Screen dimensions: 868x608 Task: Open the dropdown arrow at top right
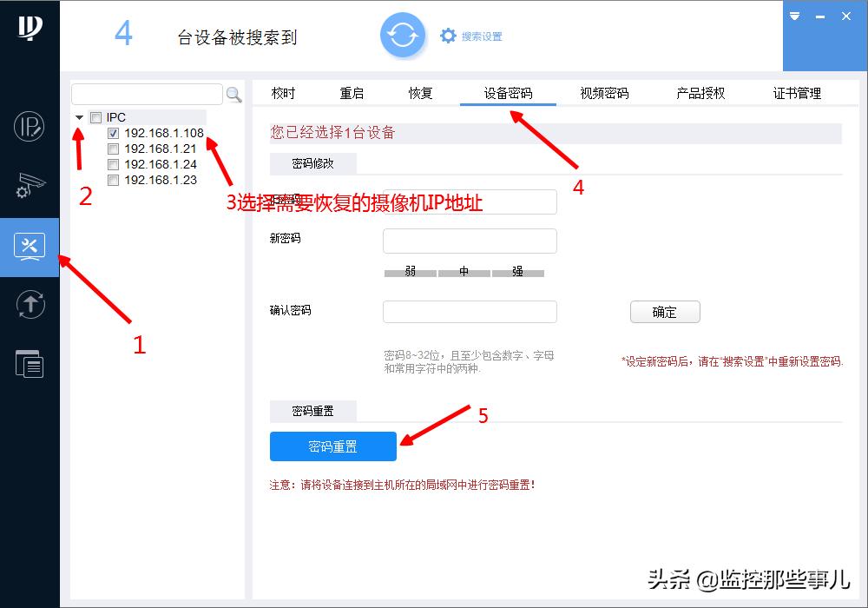point(794,16)
